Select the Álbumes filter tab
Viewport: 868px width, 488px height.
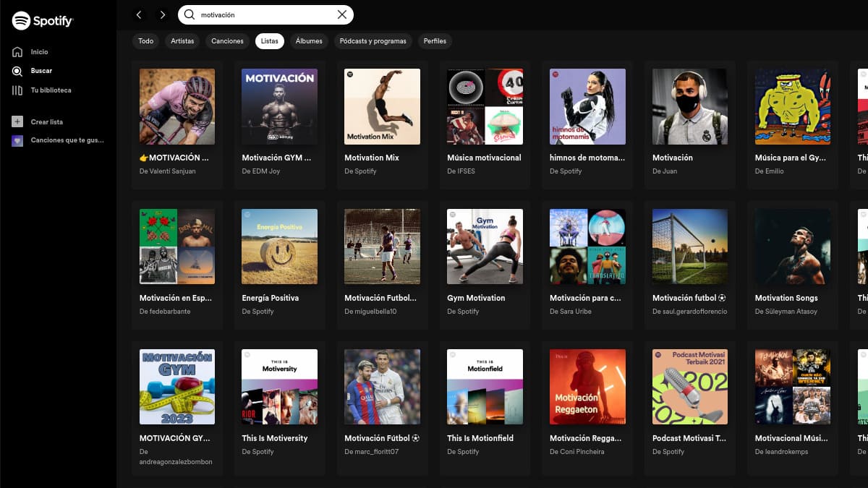pos(309,41)
